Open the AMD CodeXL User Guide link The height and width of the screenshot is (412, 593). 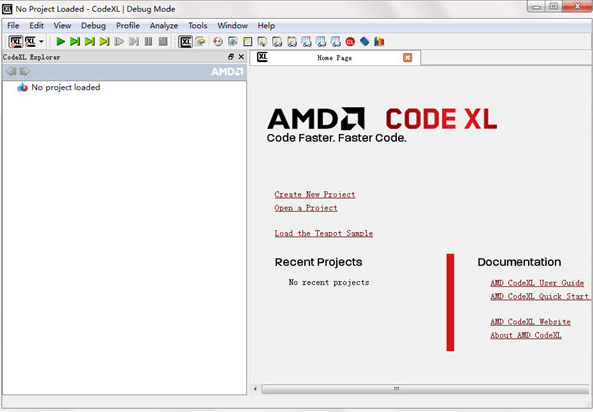[x=537, y=283]
